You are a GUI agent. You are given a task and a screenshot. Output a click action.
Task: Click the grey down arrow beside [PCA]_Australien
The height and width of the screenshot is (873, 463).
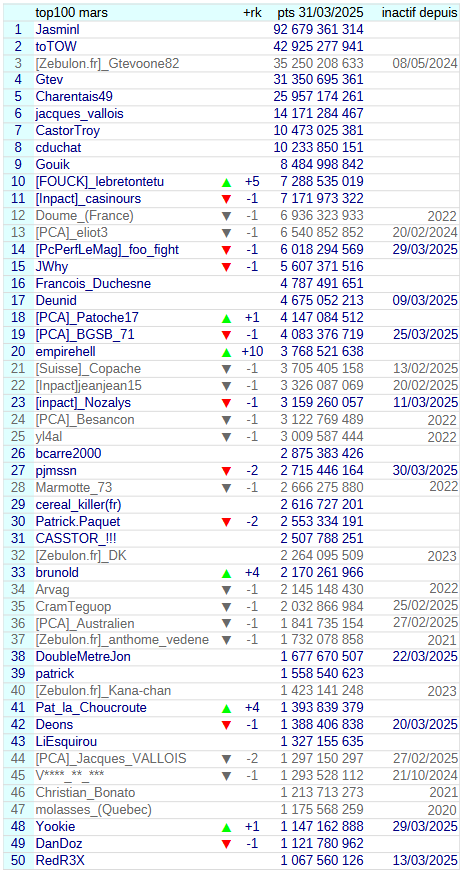point(226,624)
